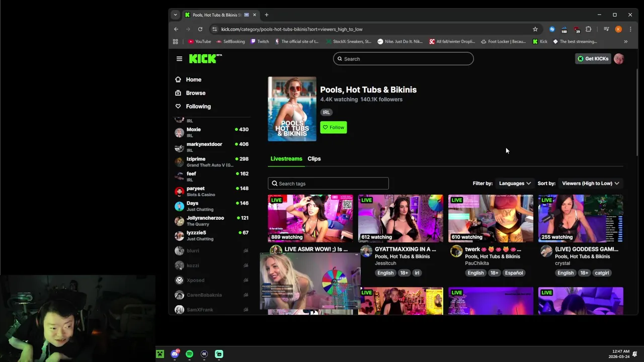The image size is (644, 362).
Task: Open lyzzzie5's channel in the sidebar
Action: tap(211, 235)
